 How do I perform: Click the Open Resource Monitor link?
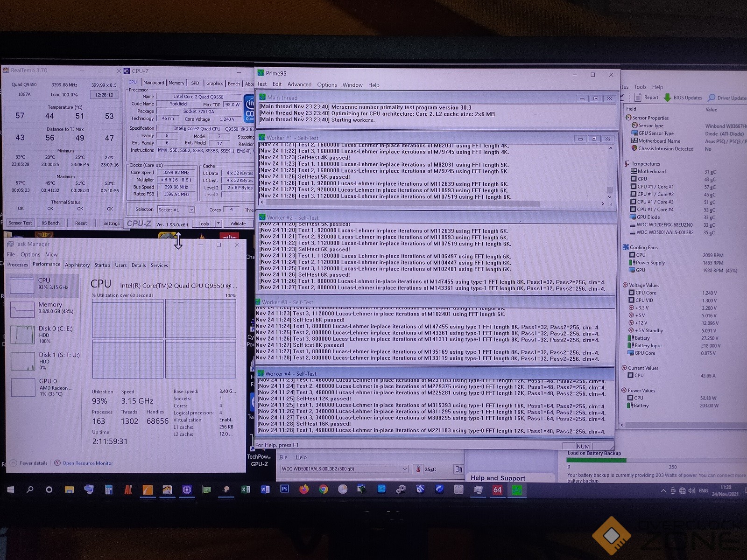tap(87, 463)
